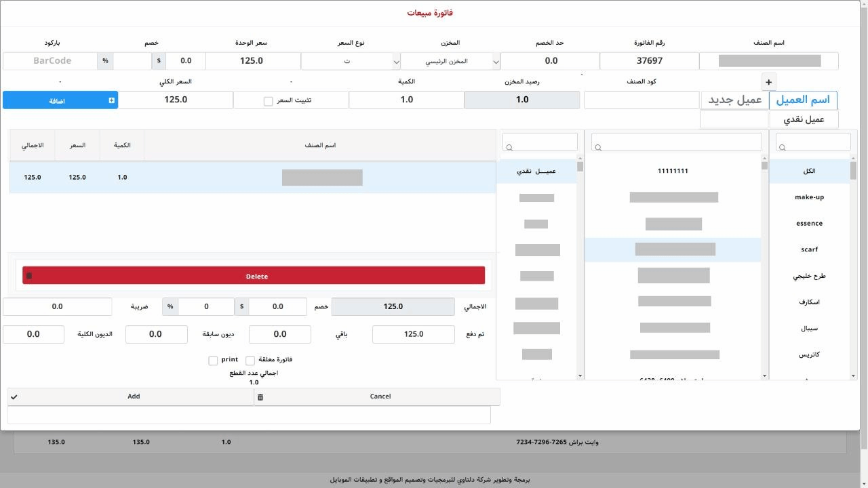Select سيبال category
868x488 pixels.
click(x=809, y=328)
